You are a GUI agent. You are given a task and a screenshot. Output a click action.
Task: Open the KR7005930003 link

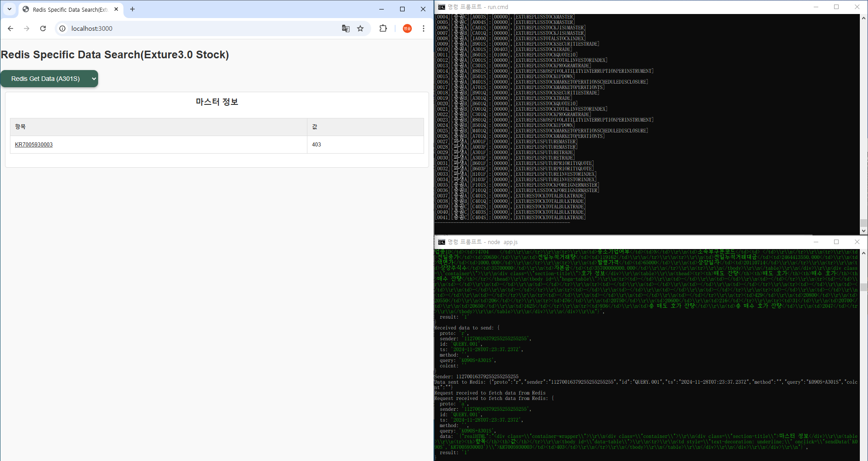coord(34,145)
